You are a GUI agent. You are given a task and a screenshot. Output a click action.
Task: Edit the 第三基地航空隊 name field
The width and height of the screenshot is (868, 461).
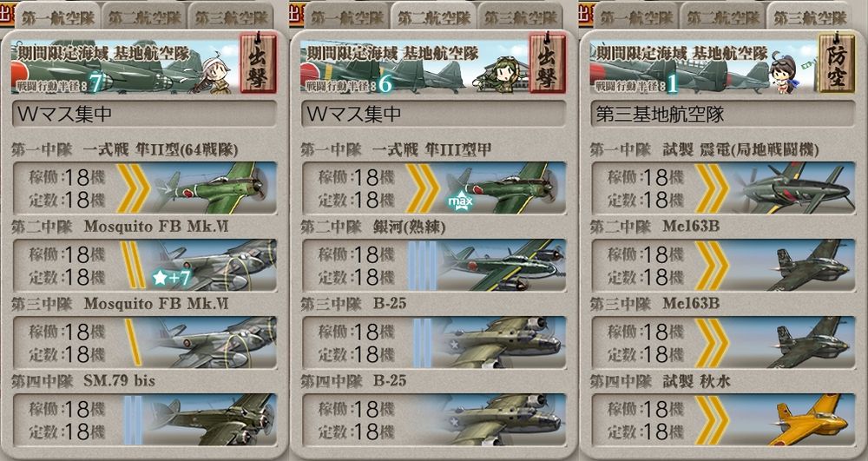pyautogui.click(x=724, y=114)
